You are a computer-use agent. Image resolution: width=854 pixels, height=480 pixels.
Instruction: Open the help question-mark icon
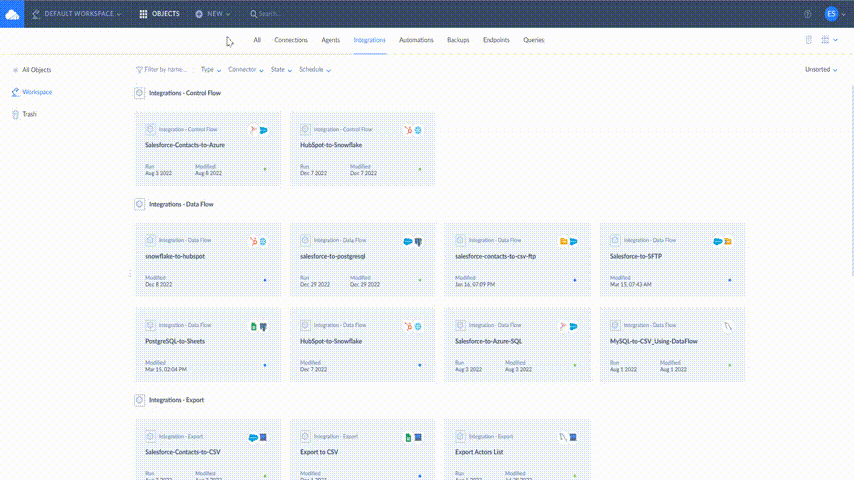pos(808,14)
